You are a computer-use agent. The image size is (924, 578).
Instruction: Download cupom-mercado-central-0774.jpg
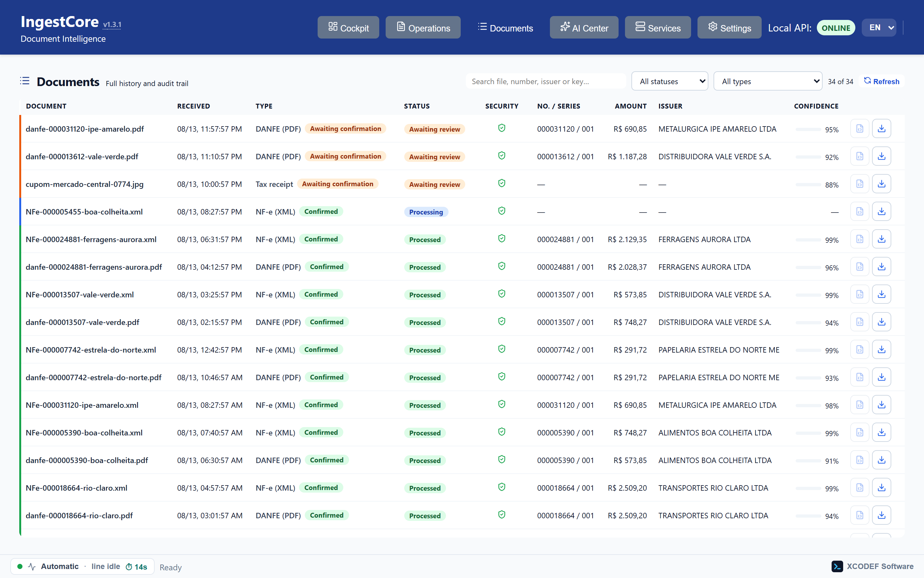tap(881, 184)
